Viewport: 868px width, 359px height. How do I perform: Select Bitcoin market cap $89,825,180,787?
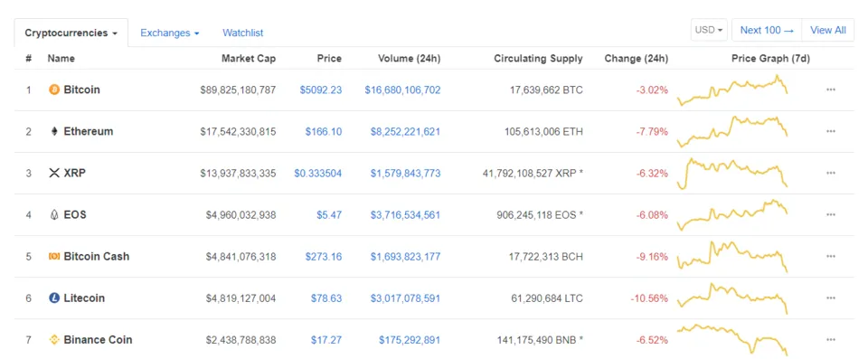tap(238, 90)
